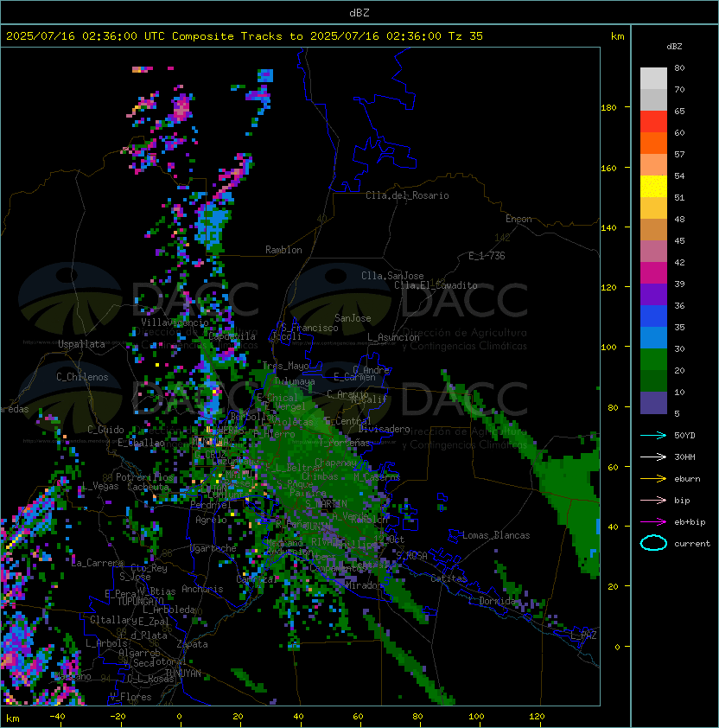Click the 'Potrerillos' map label
The height and width of the screenshot is (728, 719).
coord(144,477)
